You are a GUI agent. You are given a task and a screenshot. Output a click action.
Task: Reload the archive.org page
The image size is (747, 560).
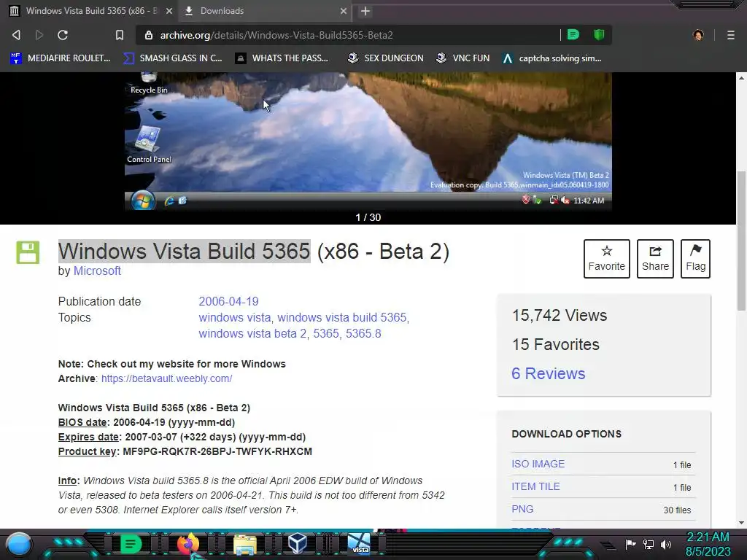(63, 35)
